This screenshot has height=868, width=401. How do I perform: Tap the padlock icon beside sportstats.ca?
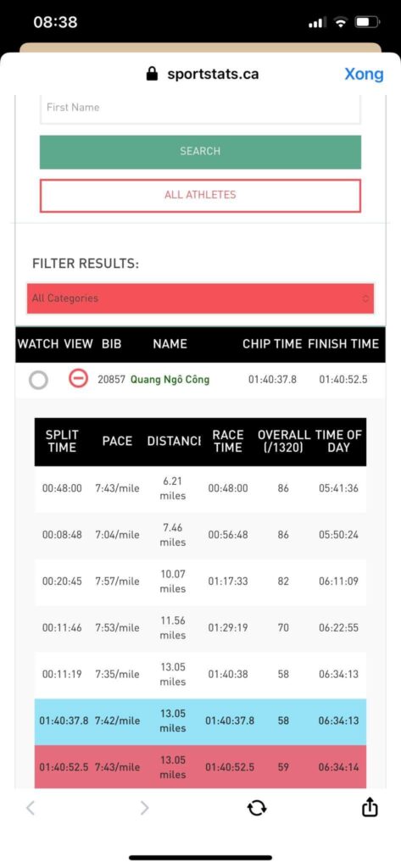point(152,74)
